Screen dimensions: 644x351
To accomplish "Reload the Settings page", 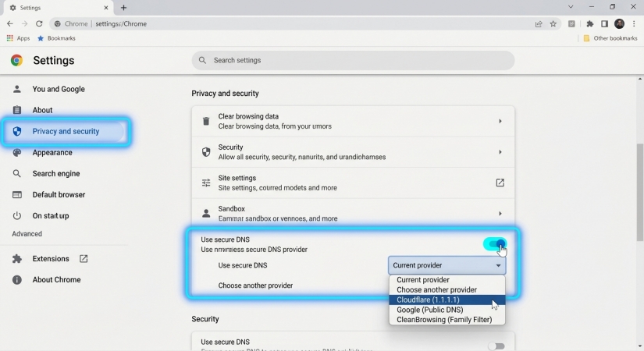I will click(39, 24).
